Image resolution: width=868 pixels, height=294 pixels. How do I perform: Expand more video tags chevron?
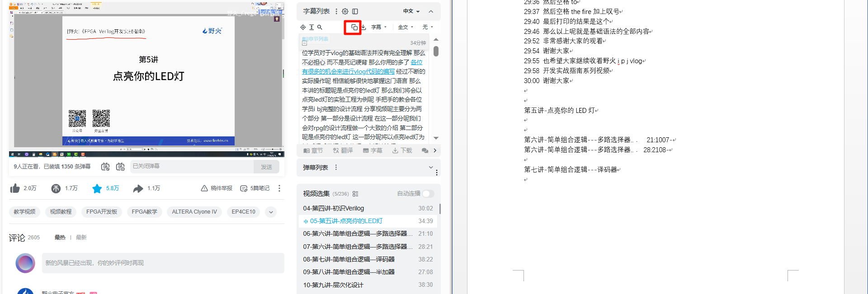[271, 212]
